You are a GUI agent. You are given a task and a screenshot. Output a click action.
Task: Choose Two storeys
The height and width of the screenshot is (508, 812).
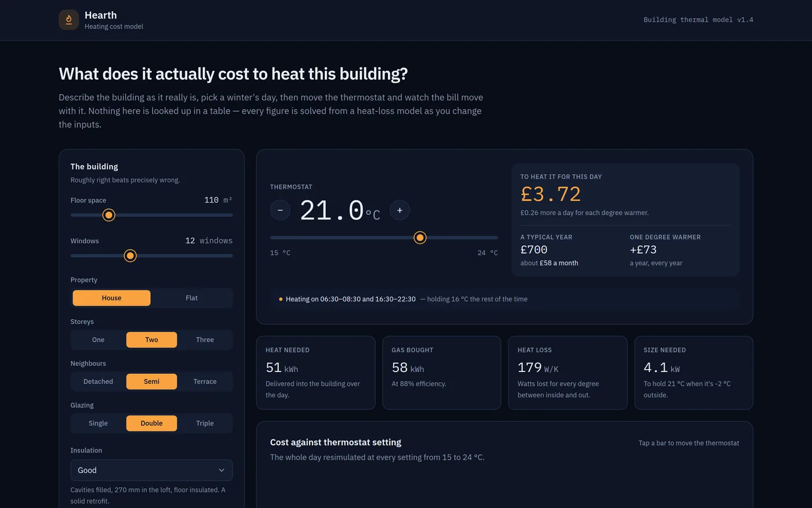(x=151, y=340)
